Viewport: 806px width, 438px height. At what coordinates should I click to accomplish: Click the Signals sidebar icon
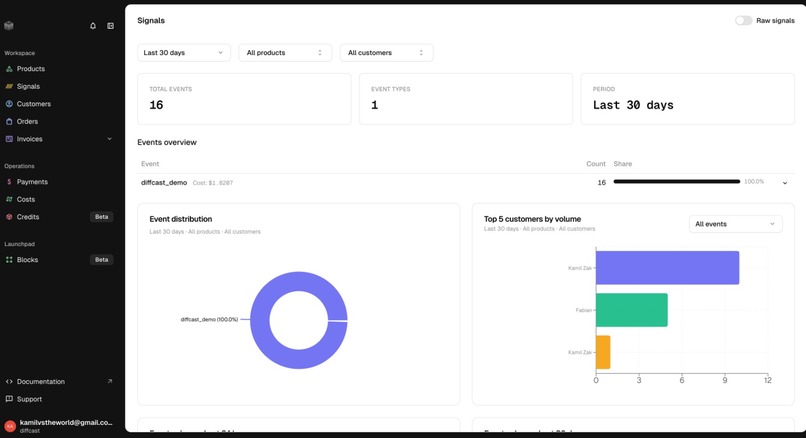tap(9, 86)
